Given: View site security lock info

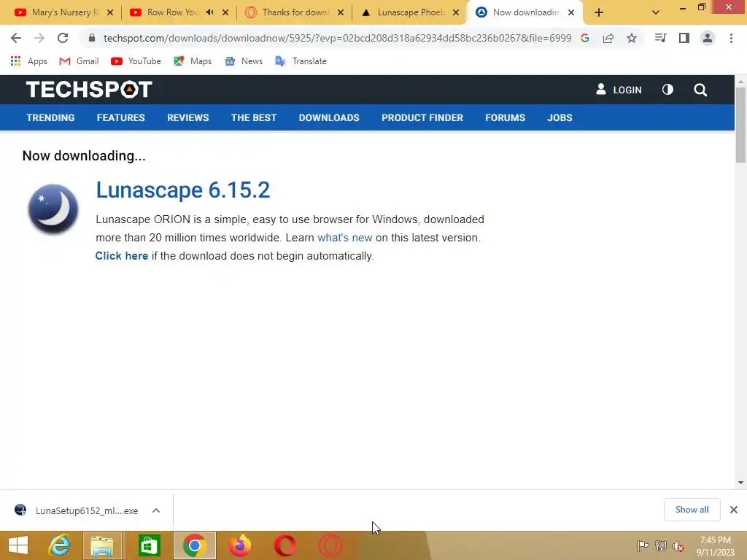Looking at the screenshot, I should pos(91,38).
